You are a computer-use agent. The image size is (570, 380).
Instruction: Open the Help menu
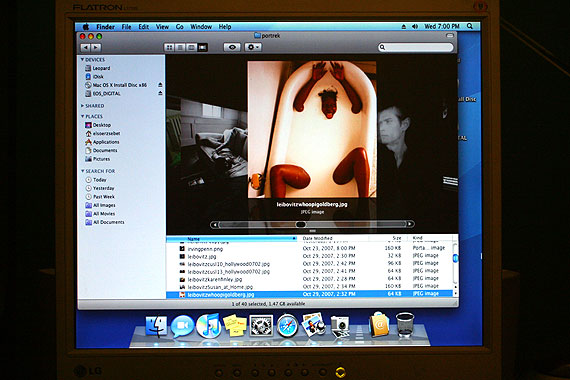(225, 27)
